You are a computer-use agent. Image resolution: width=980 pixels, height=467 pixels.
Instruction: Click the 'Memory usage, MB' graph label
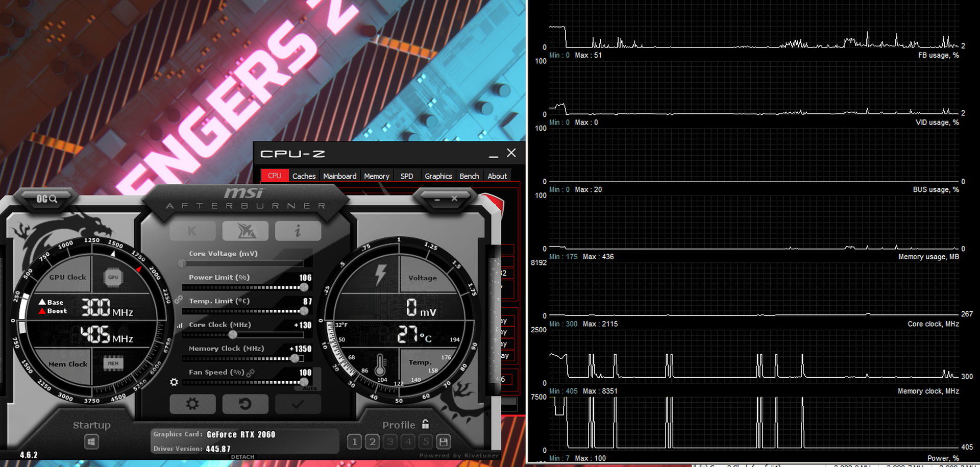[x=928, y=257]
